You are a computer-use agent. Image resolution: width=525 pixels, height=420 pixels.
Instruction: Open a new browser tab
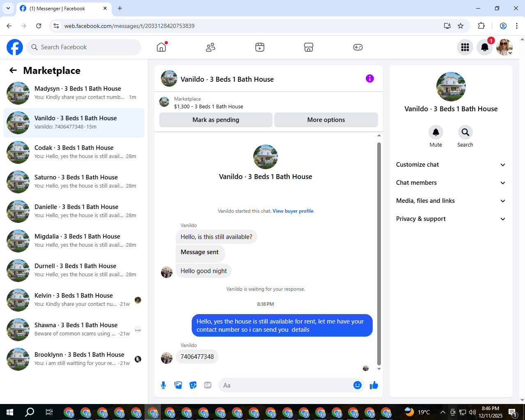[x=120, y=8]
